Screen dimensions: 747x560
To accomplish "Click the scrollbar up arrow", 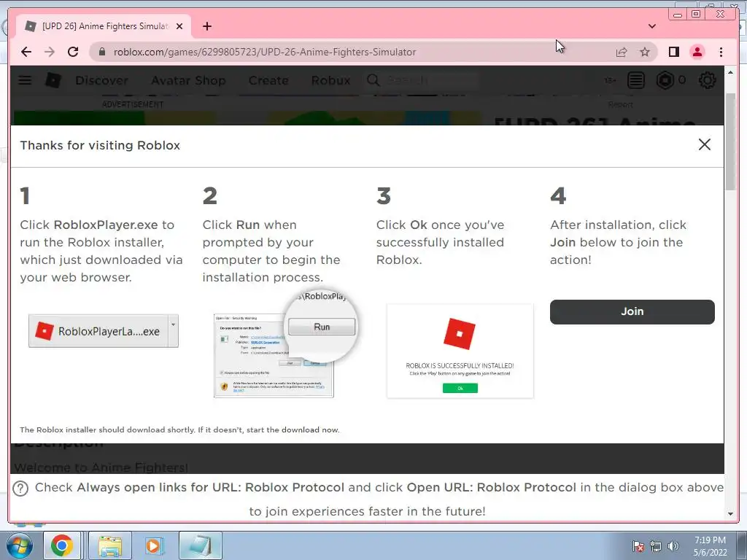I will 730,72.
